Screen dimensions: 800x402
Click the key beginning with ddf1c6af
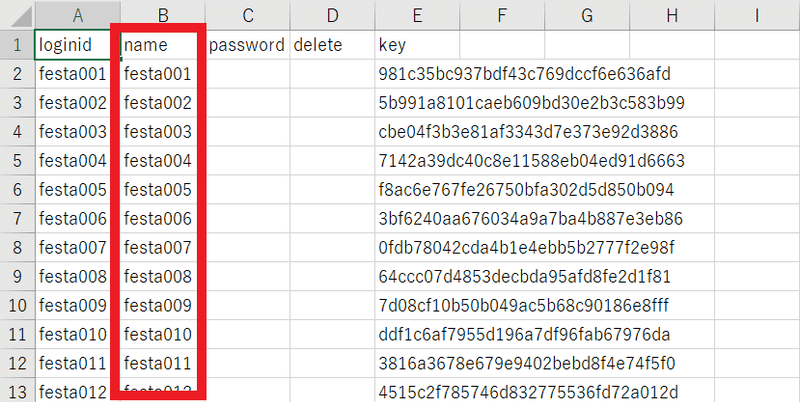coord(524,334)
